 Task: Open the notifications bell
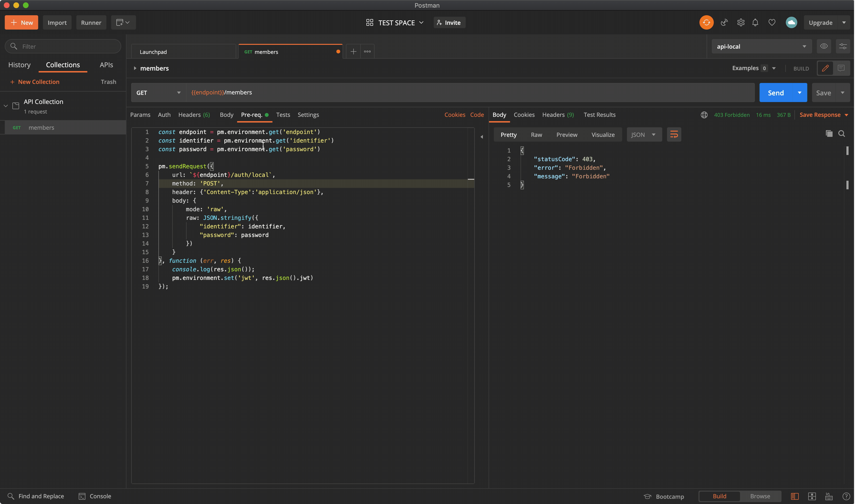[x=755, y=22]
